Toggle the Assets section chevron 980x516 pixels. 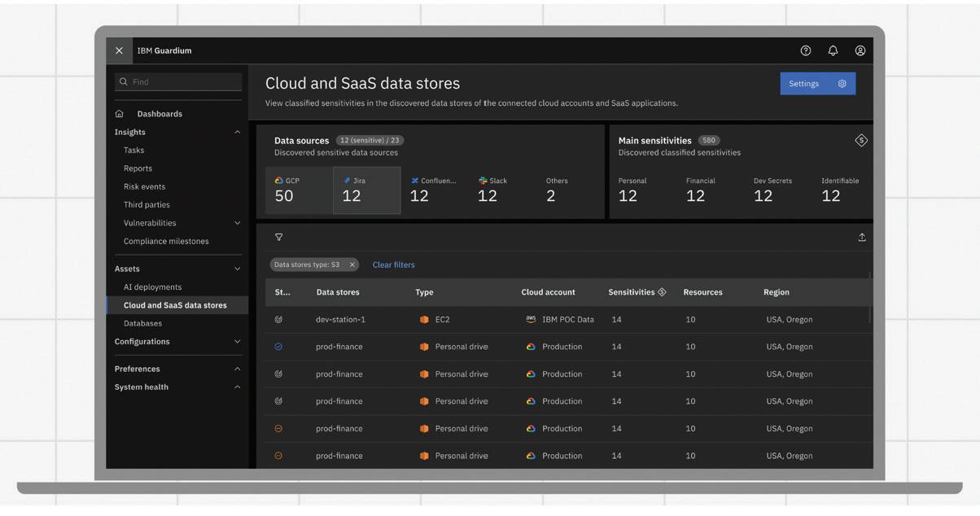pyautogui.click(x=238, y=269)
